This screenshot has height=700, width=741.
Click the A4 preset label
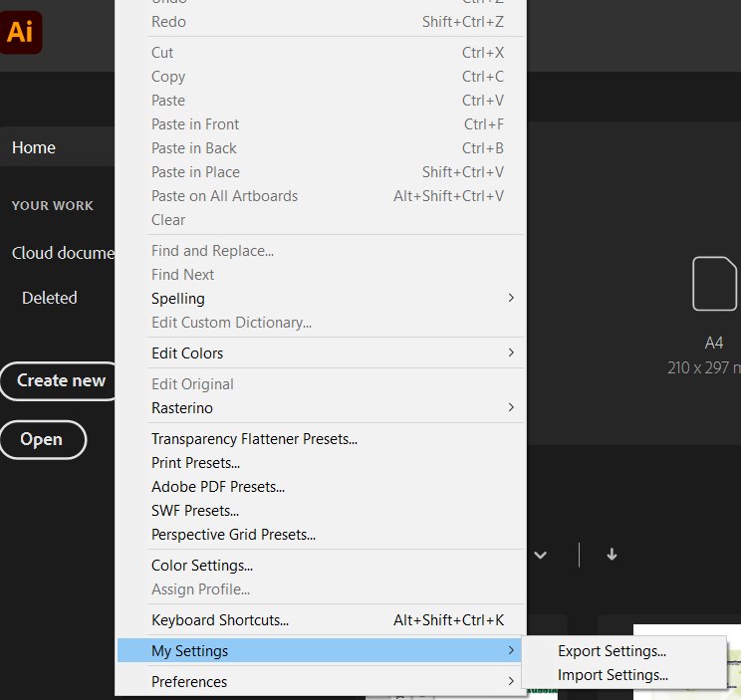point(713,343)
